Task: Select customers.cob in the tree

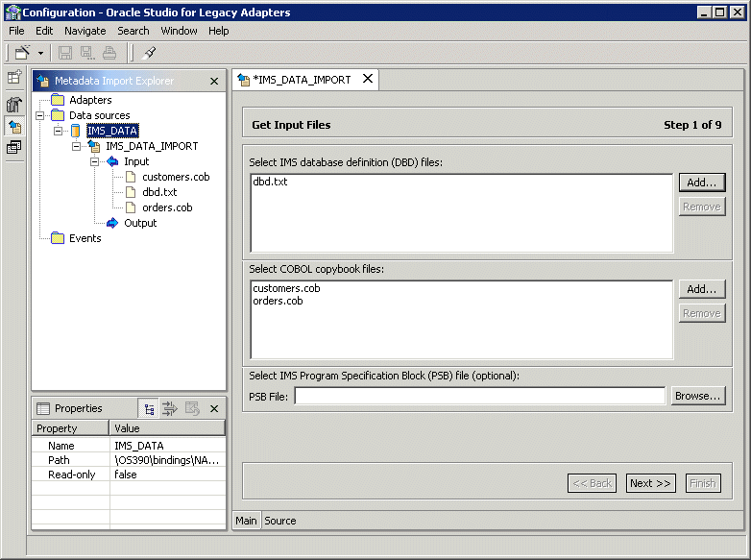Action: tap(176, 177)
